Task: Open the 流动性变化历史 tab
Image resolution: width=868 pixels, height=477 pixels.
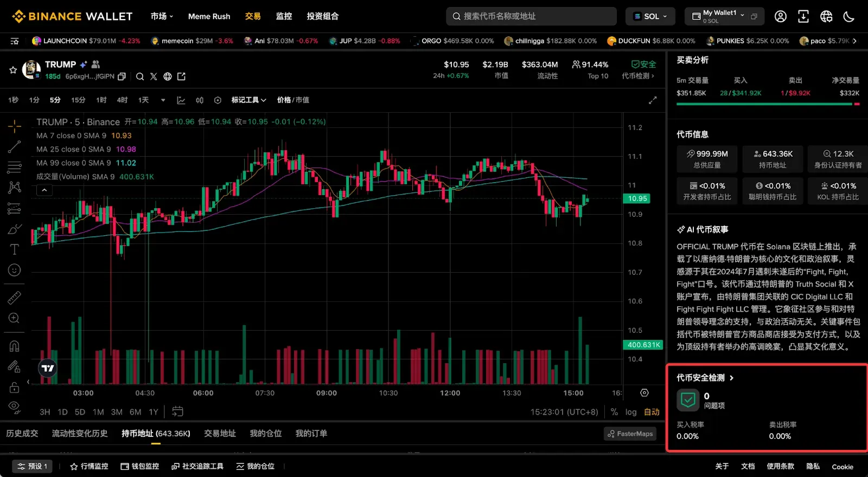Action: tap(80, 434)
